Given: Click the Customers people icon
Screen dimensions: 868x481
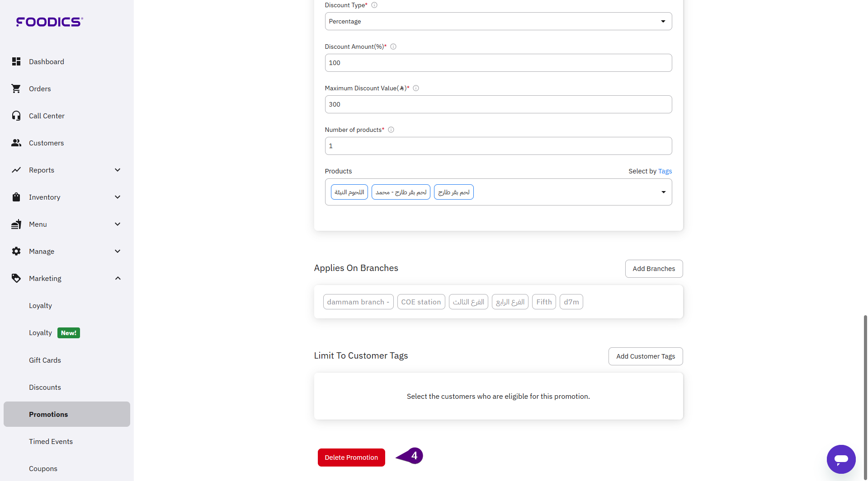Looking at the screenshot, I should point(16,143).
